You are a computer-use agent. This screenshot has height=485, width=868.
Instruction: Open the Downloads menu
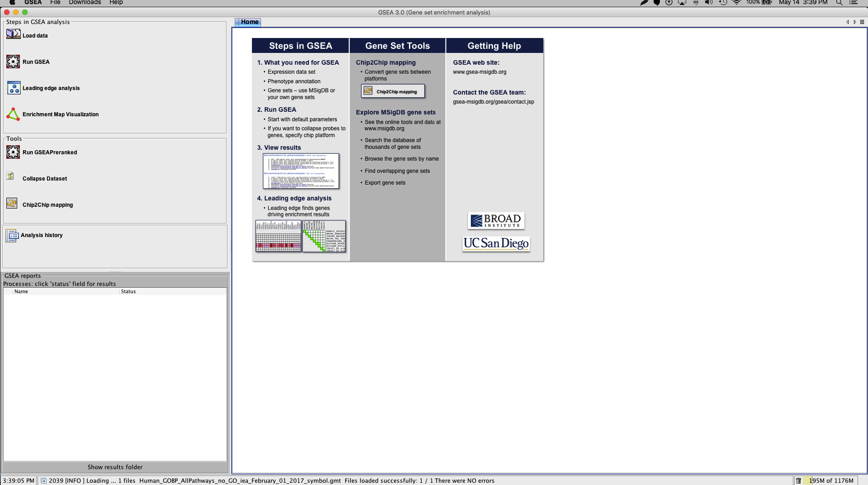(x=85, y=2)
